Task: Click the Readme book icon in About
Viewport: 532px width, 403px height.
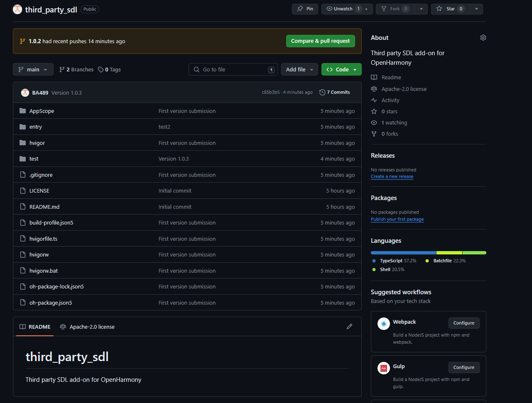Action: [374, 77]
